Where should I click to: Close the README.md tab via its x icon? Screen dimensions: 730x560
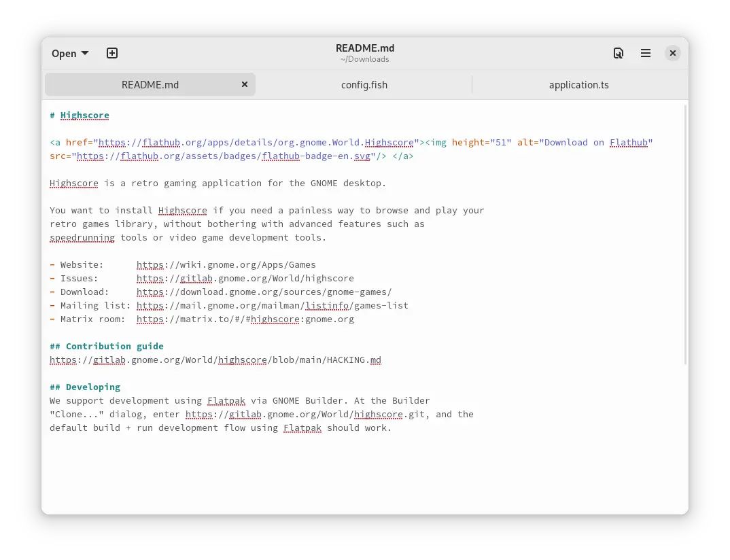pos(244,84)
